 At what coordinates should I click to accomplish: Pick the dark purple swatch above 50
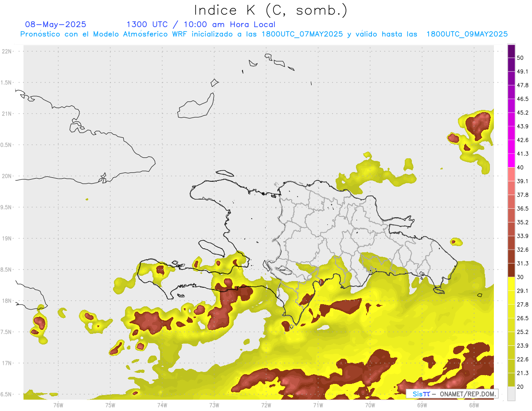[x=511, y=51]
